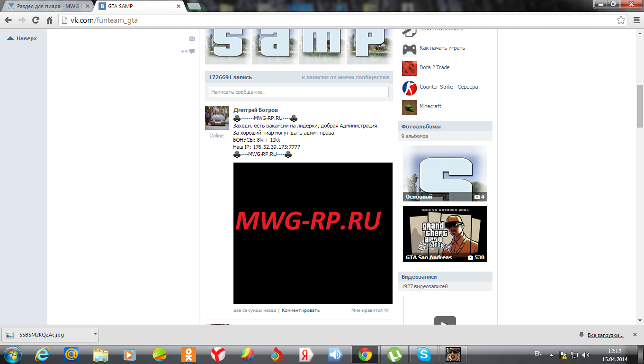Open the Как начать играть link
Screen dimensions: 644x364
(442, 48)
